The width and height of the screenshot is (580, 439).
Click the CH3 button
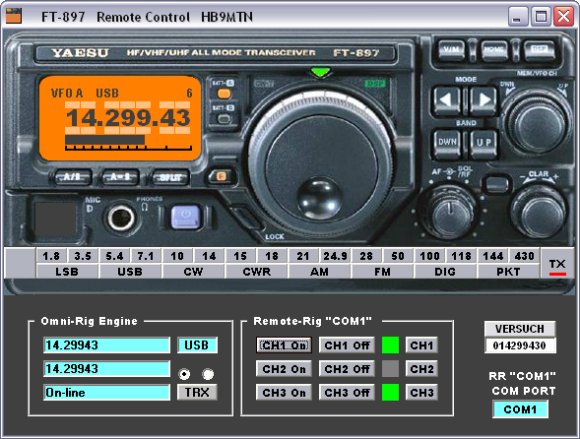pos(421,392)
